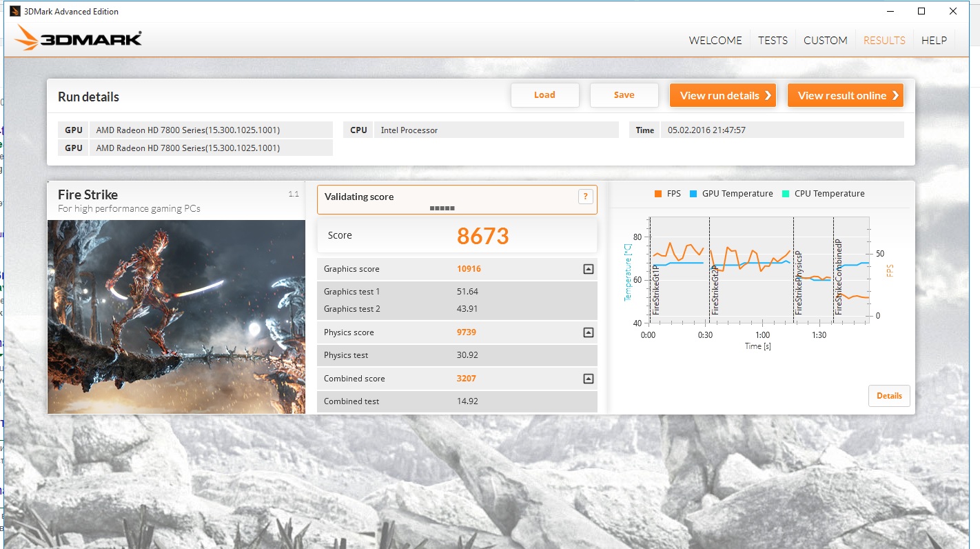980x549 pixels.
Task: Click the Load button
Action: click(544, 95)
